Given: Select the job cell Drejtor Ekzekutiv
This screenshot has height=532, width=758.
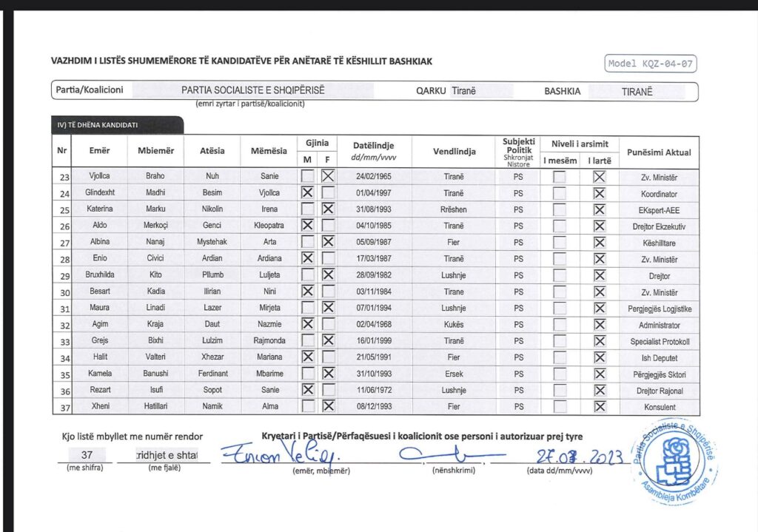Looking at the screenshot, I should [x=659, y=226].
